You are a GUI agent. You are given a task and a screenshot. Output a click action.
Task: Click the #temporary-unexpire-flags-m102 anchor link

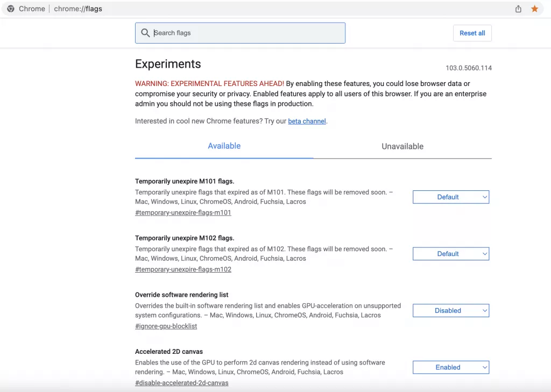[x=183, y=269]
